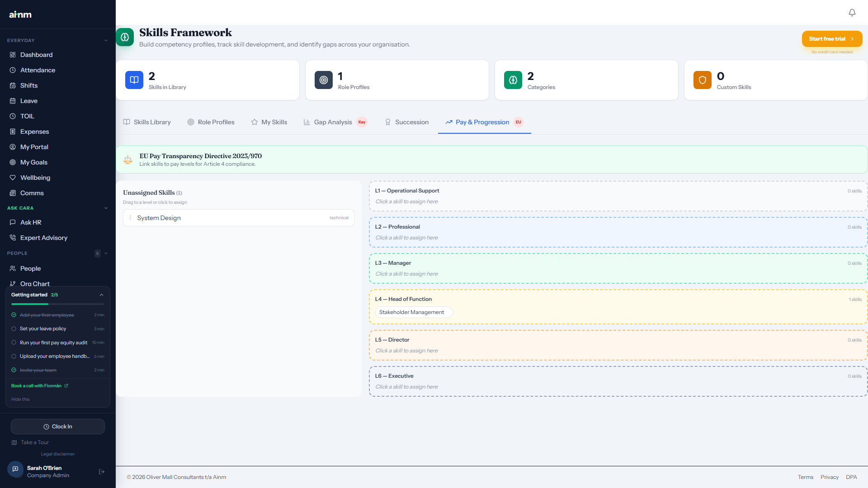Click the People icon in sidebar
Screen dimensions: 868x488
click(x=13, y=268)
